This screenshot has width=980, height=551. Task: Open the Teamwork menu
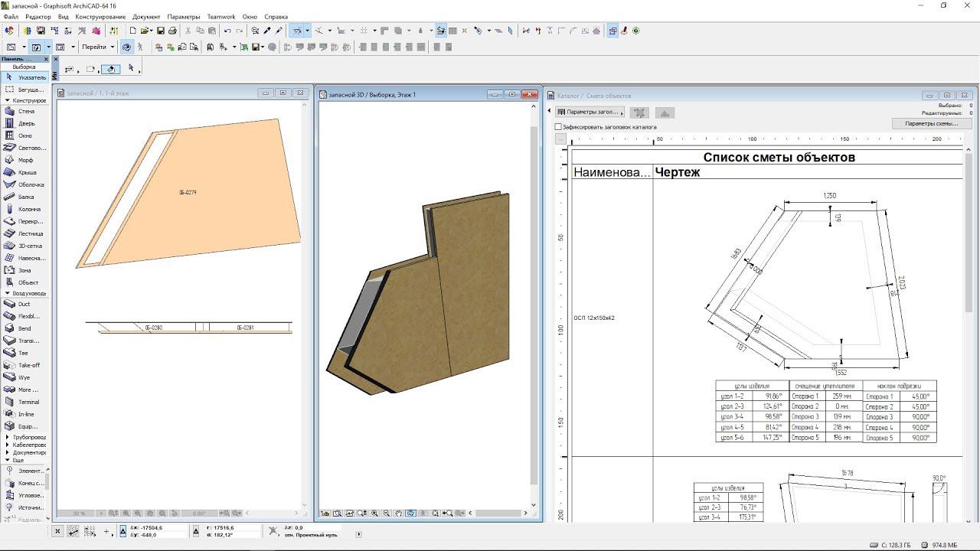221,16
